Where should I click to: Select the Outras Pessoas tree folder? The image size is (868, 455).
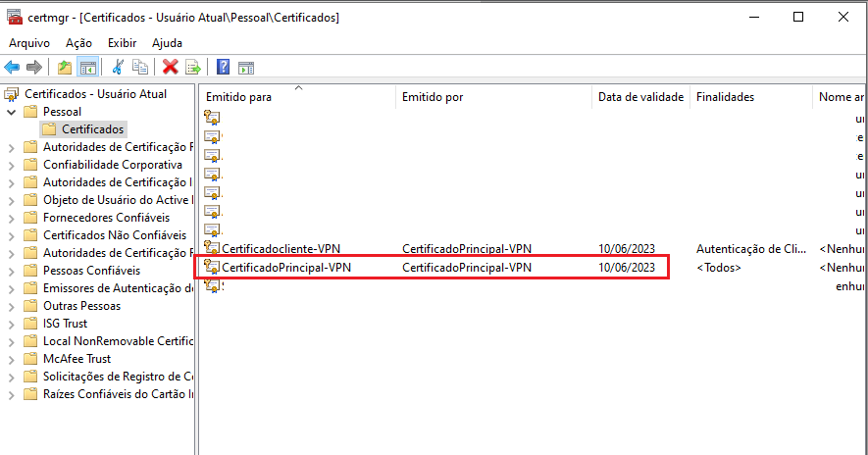coord(81,306)
